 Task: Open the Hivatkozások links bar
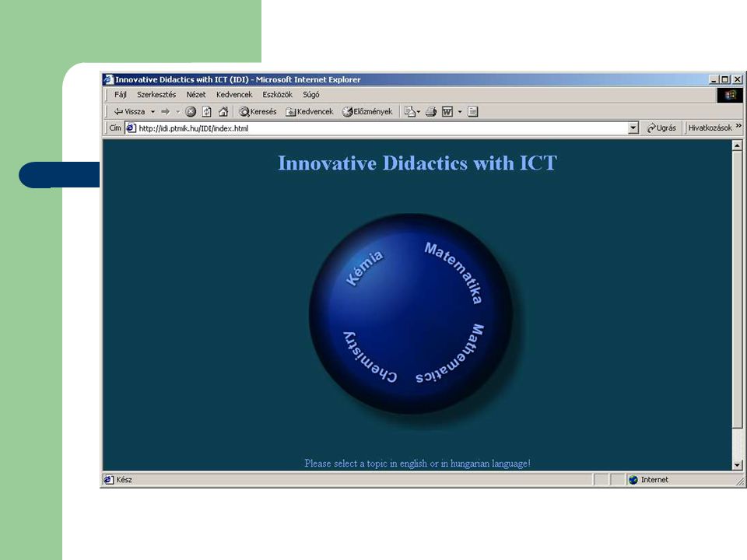point(710,128)
